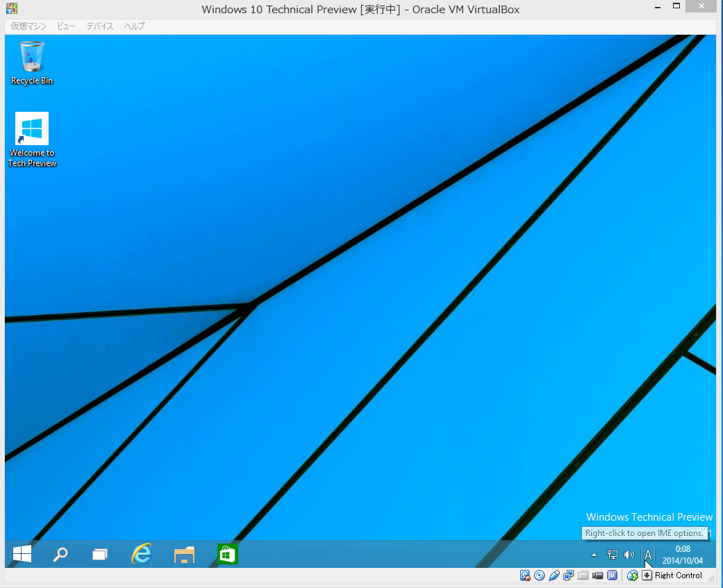Open Task View on the taskbar
This screenshot has height=588, width=723.
(x=99, y=554)
